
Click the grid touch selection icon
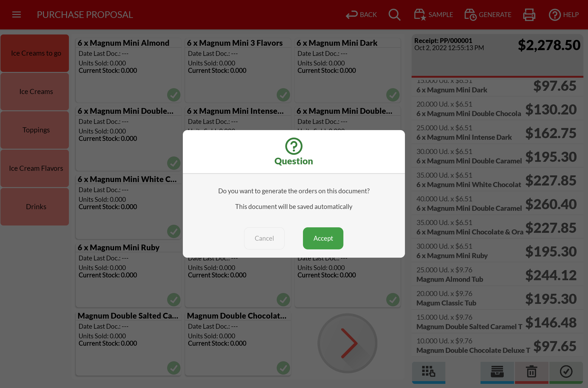[428, 372]
